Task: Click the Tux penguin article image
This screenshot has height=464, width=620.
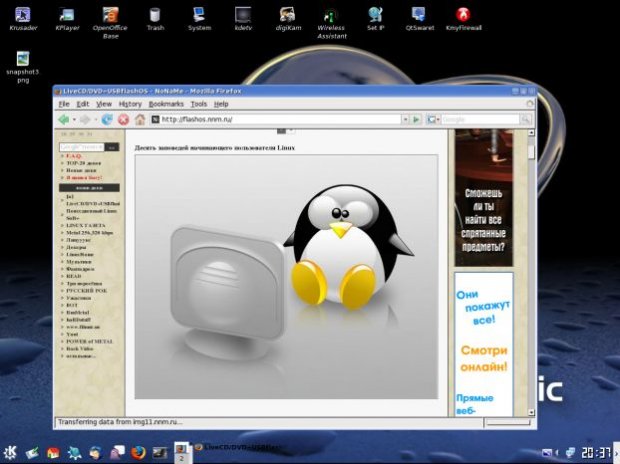Action: (286, 277)
